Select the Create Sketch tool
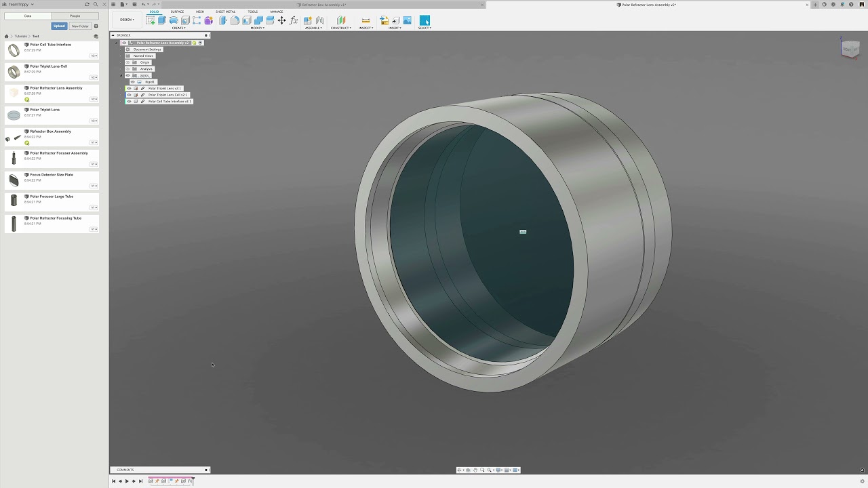Image resolution: width=868 pixels, height=488 pixels. 151,20
